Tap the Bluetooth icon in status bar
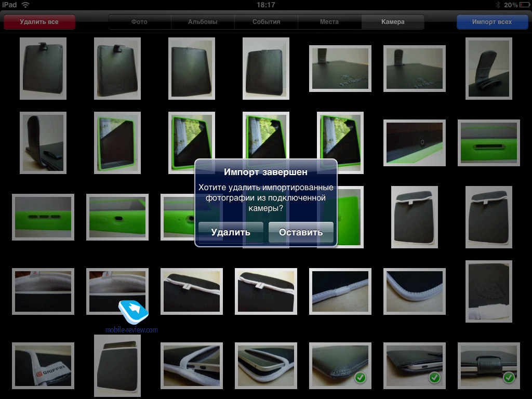The width and height of the screenshot is (532, 399). (x=498, y=5)
